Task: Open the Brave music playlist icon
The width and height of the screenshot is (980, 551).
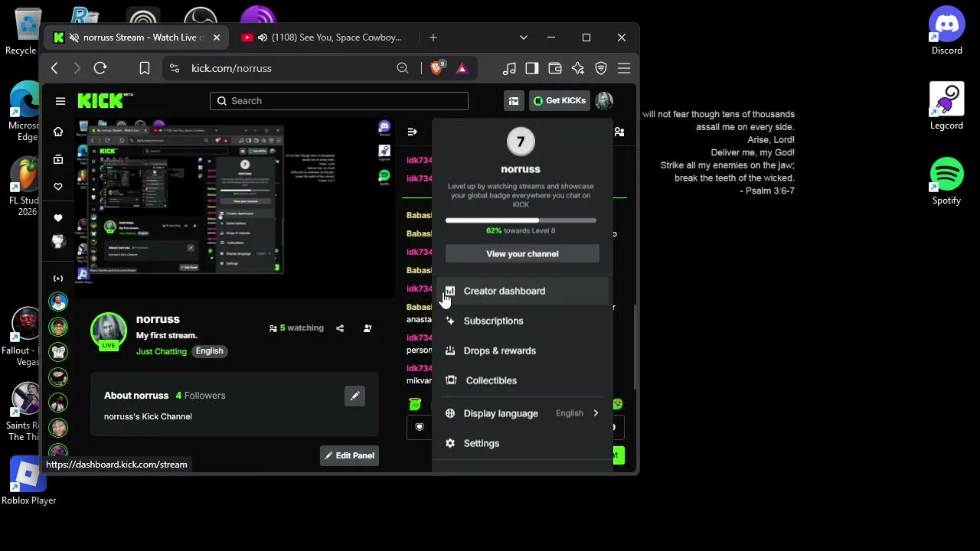Action: tap(509, 68)
